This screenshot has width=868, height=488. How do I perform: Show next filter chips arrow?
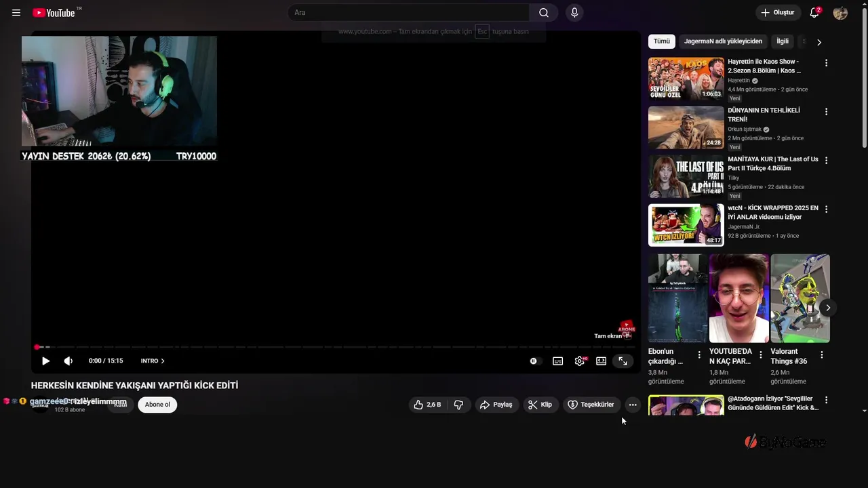(819, 42)
